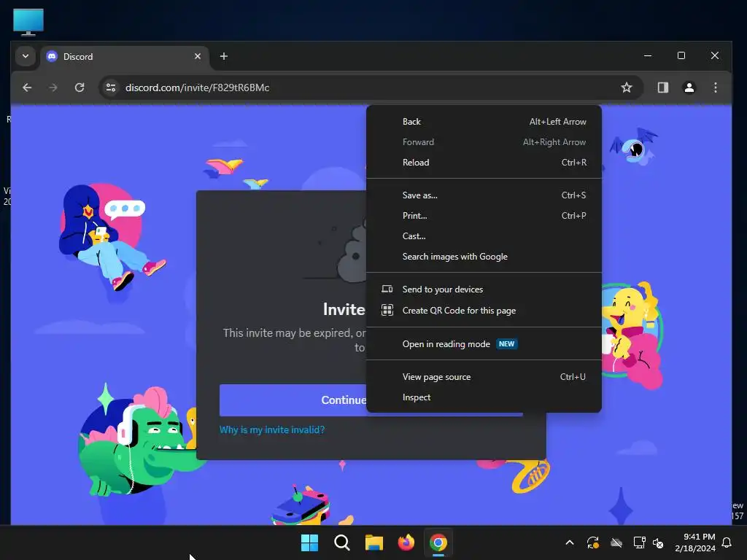Choose Create QR Code for this page
The image size is (747, 560).
(x=484, y=311)
